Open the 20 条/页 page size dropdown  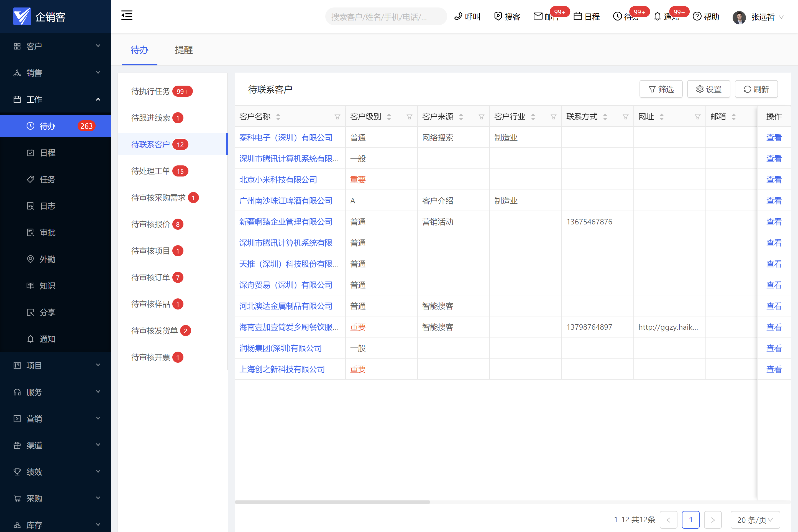755,520
